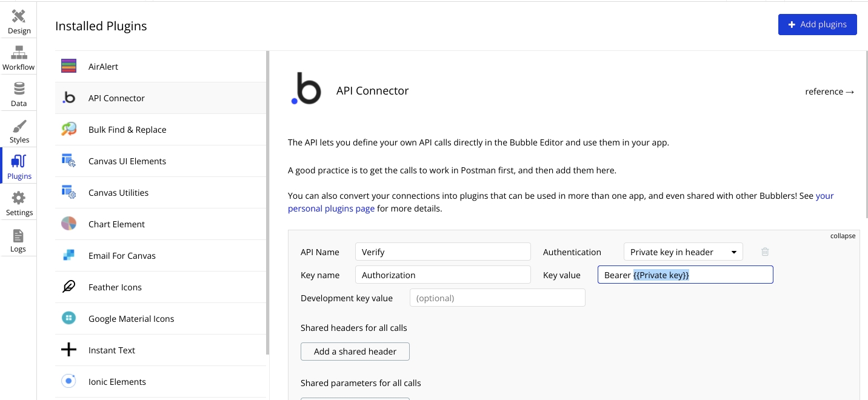868x400 pixels.
Task: Click Add a shared header button
Action: coord(355,352)
